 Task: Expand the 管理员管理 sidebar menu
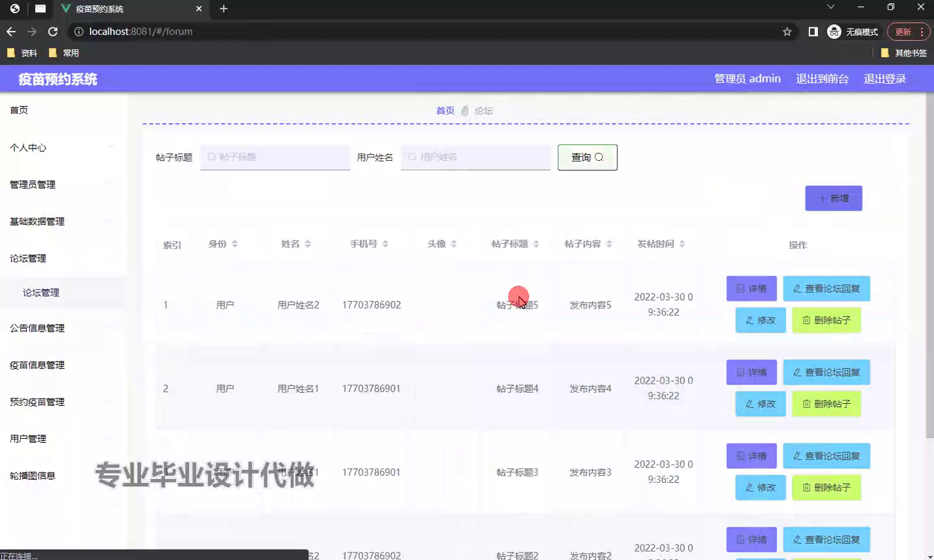pos(63,184)
